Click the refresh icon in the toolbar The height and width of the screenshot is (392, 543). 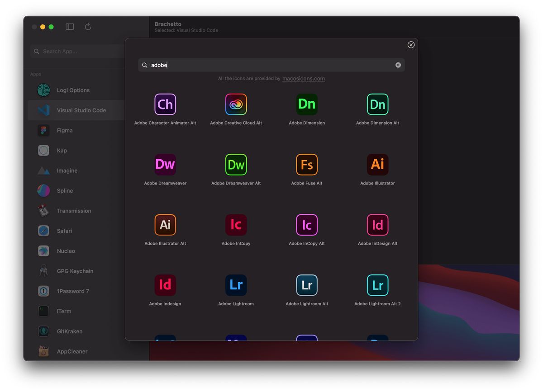(88, 27)
